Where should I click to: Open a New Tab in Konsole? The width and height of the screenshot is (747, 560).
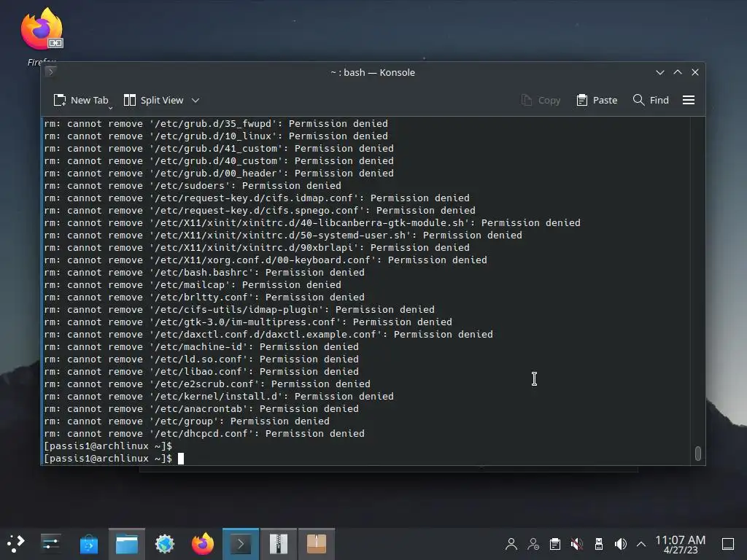pyautogui.click(x=81, y=100)
